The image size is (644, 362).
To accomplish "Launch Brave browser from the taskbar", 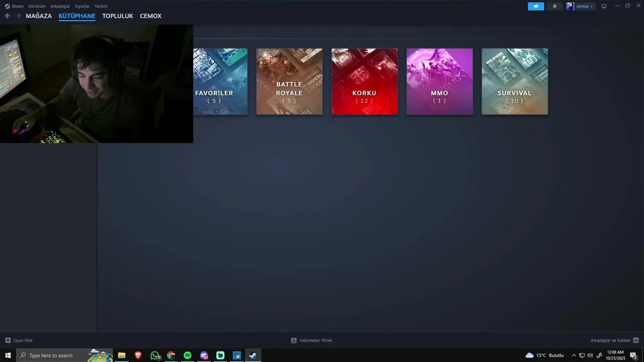I will [x=138, y=355].
